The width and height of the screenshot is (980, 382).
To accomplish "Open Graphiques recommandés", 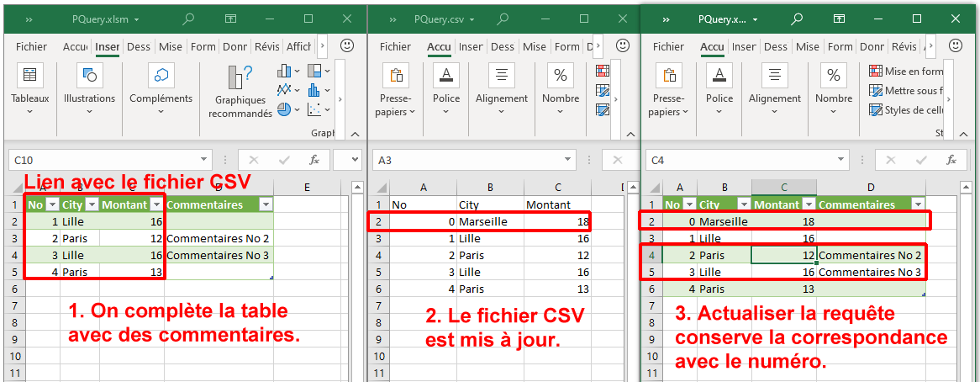I will point(240,91).
